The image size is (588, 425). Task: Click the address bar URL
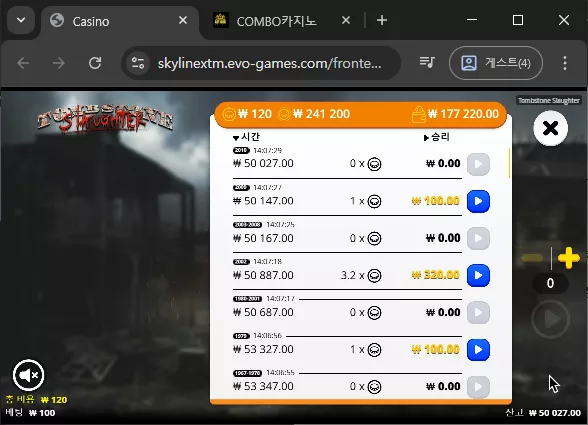tap(269, 63)
